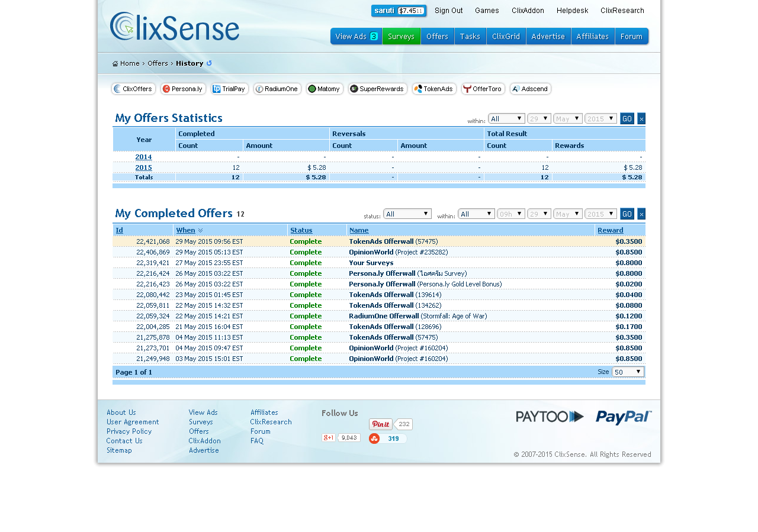Sort completed offers by Id column
The image size is (758, 532).
click(119, 230)
